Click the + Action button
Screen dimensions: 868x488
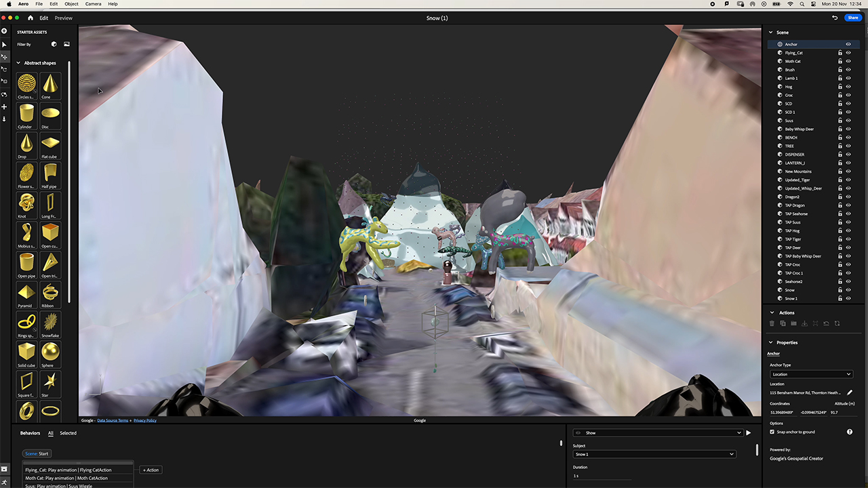pos(151,470)
